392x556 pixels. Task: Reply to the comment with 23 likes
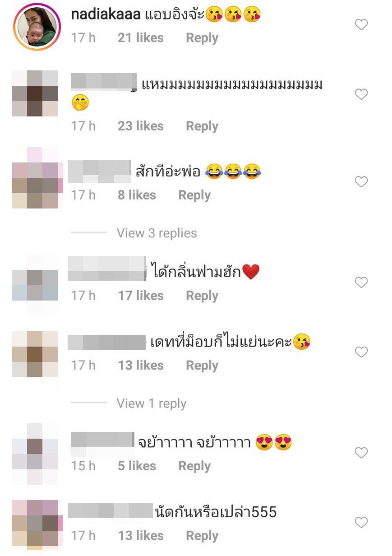point(202,126)
